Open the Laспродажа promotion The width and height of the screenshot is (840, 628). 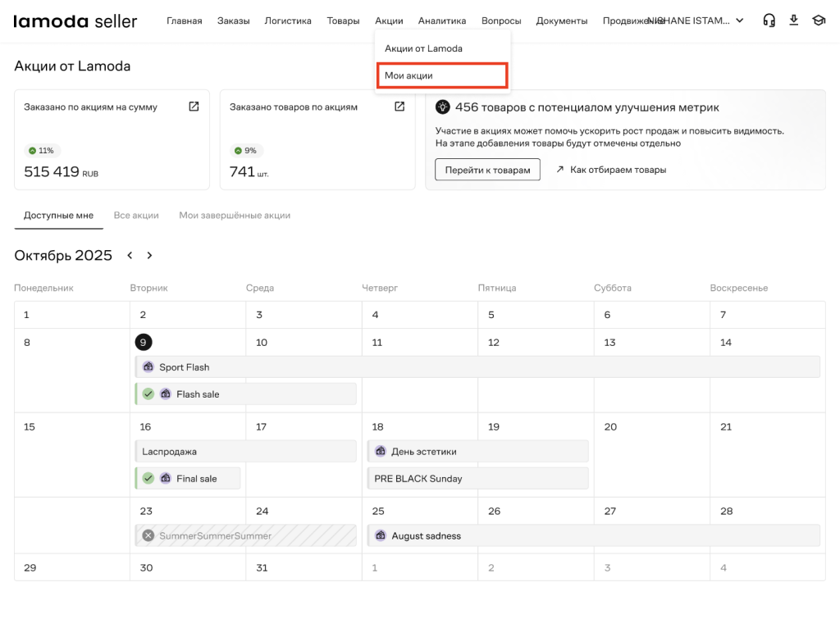[245, 452]
